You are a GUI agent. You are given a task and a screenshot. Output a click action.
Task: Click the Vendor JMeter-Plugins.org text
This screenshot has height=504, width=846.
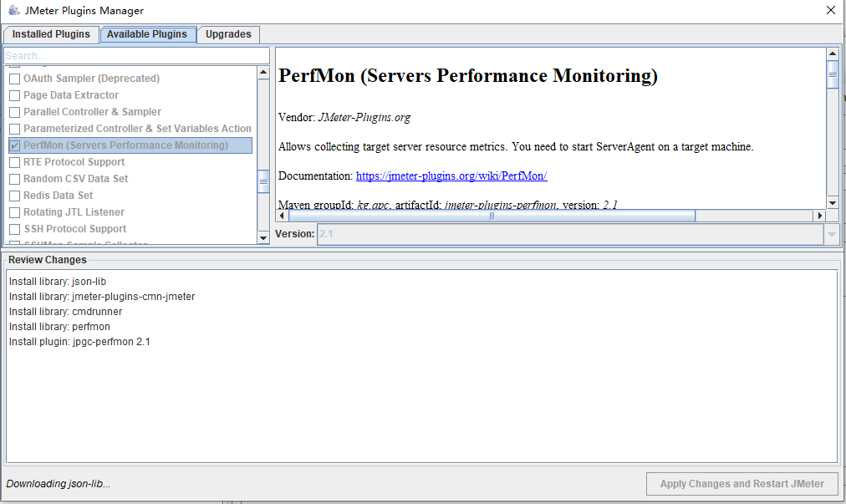point(344,118)
